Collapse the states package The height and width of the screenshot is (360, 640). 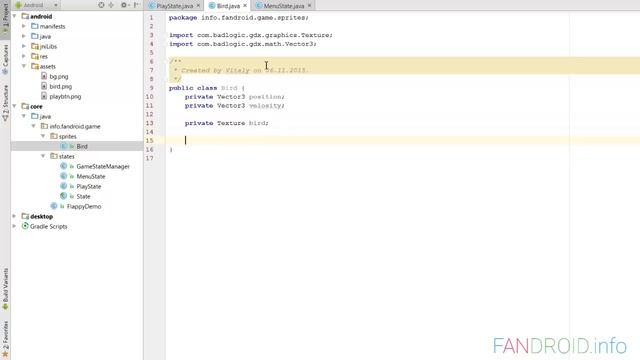coord(43,156)
